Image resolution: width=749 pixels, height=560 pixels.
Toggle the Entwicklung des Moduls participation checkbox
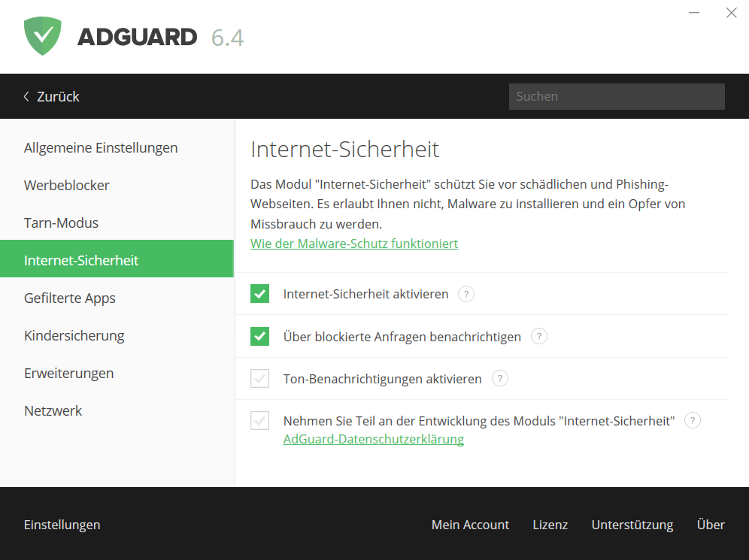(260, 421)
